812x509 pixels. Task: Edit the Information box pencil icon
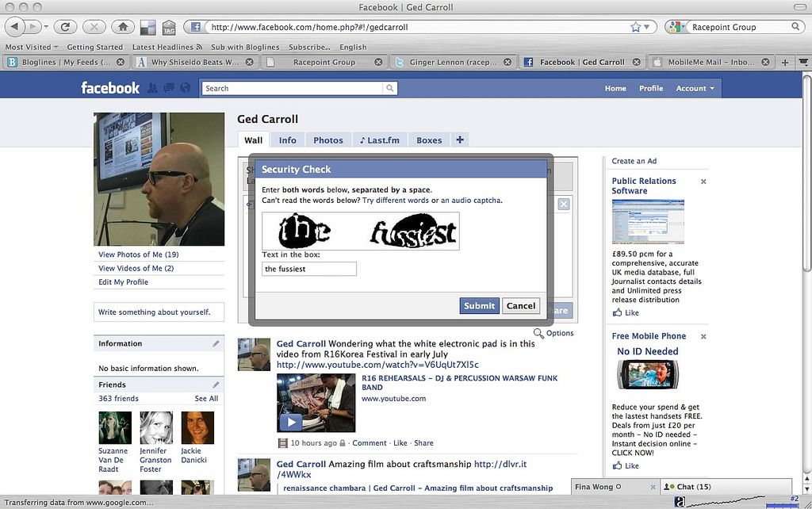216,343
